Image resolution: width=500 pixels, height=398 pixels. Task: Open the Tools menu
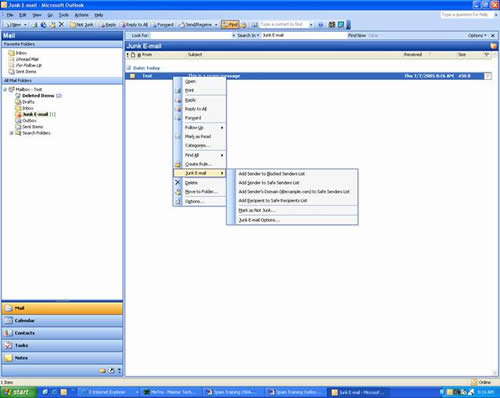(x=64, y=15)
